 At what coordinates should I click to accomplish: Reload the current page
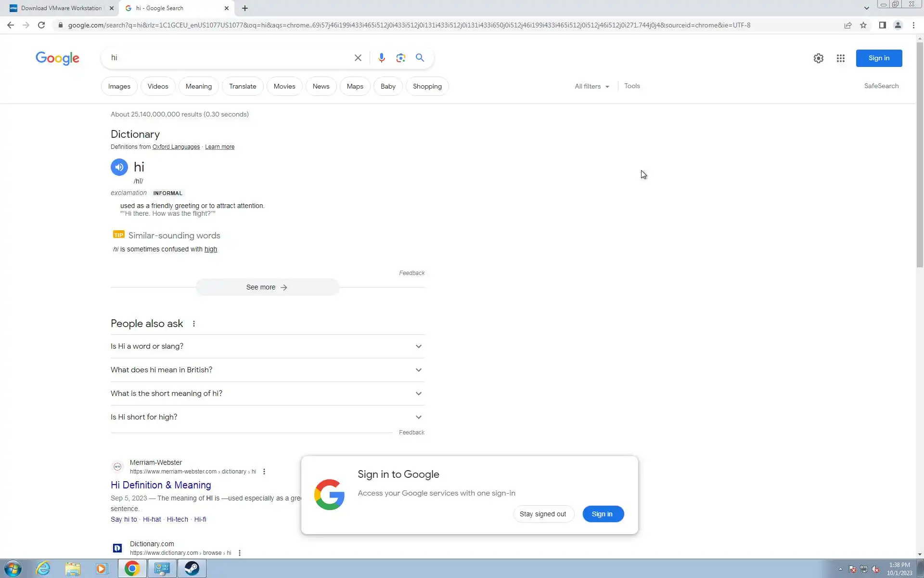41,25
